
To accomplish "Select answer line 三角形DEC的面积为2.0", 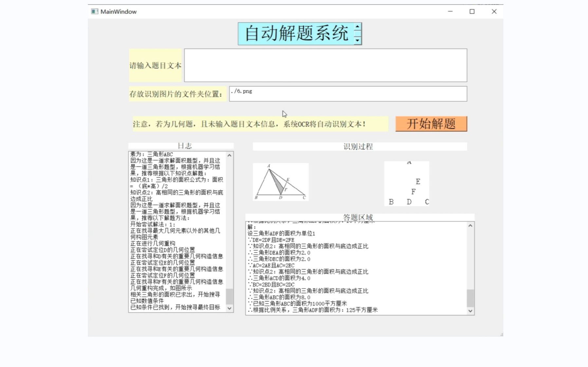I will (279, 259).
